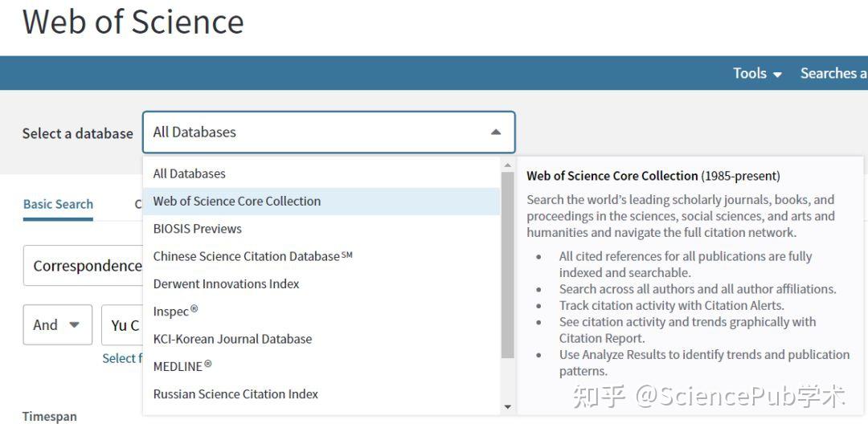The height and width of the screenshot is (432, 868).
Task: Select the Inspec database option
Action: (175, 312)
